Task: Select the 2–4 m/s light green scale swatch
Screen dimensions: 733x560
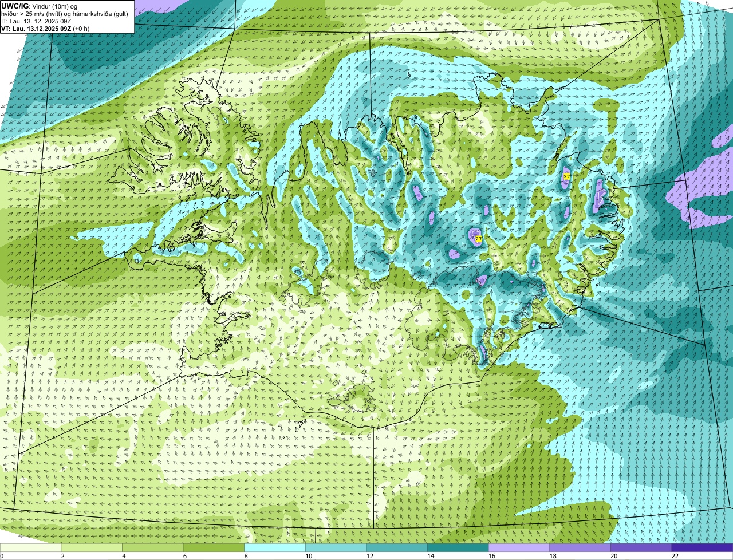Action: coord(92,548)
